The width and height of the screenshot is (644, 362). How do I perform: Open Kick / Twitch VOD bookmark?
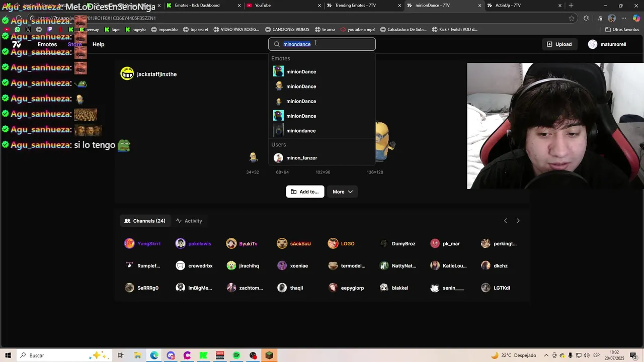point(454,30)
